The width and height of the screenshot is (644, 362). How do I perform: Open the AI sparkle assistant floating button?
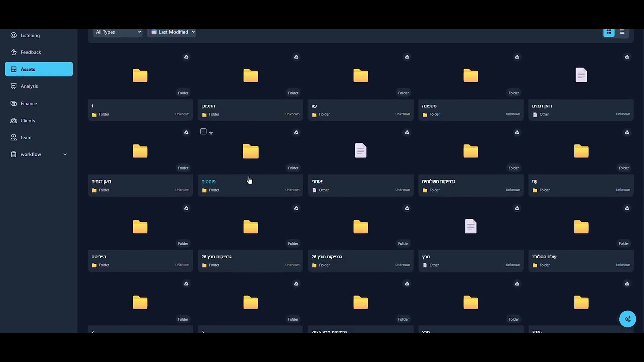[627, 319]
